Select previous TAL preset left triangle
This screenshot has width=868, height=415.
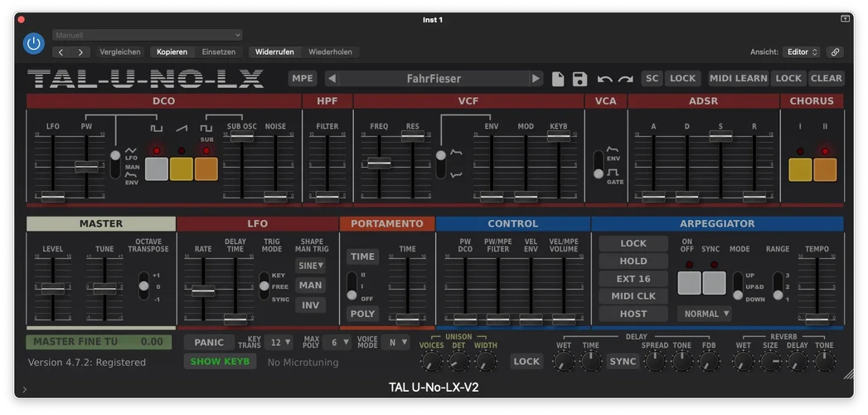[332, 79]
